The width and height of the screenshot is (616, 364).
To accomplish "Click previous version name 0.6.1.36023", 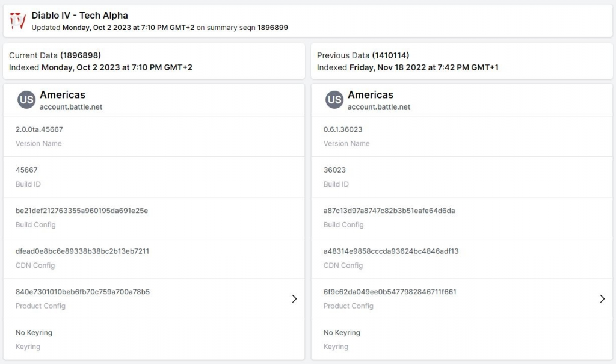I will [x=343, y=129].
